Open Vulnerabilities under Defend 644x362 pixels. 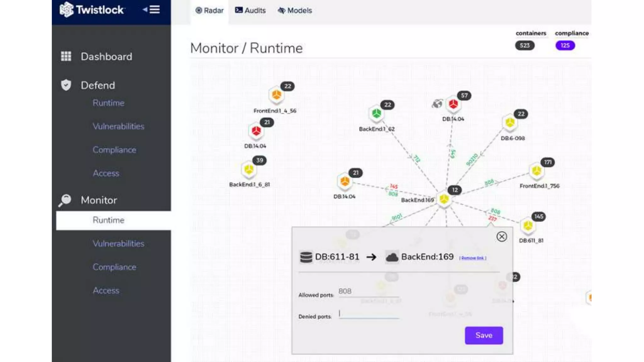click(118, 126)
